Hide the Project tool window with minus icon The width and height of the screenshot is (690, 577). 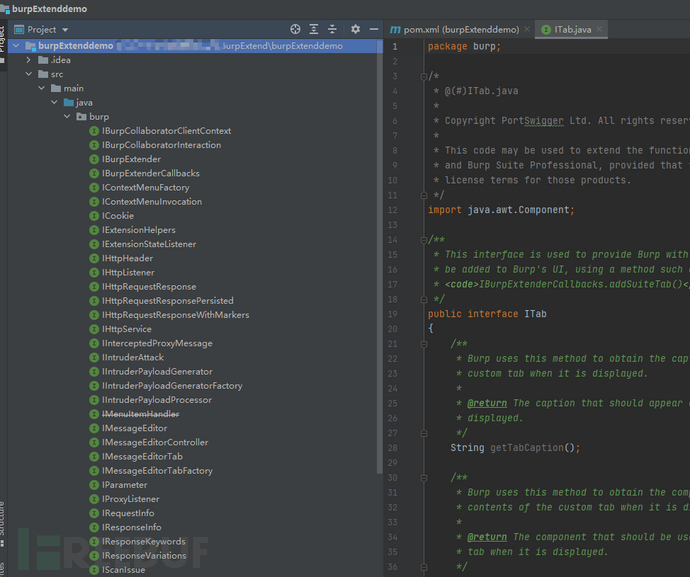click(374, 29)
